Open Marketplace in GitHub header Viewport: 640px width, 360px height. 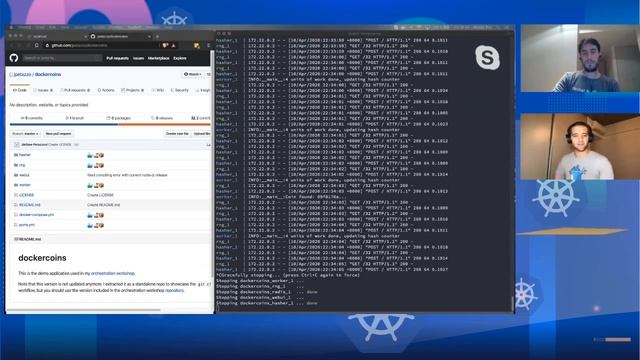[158, 58]
